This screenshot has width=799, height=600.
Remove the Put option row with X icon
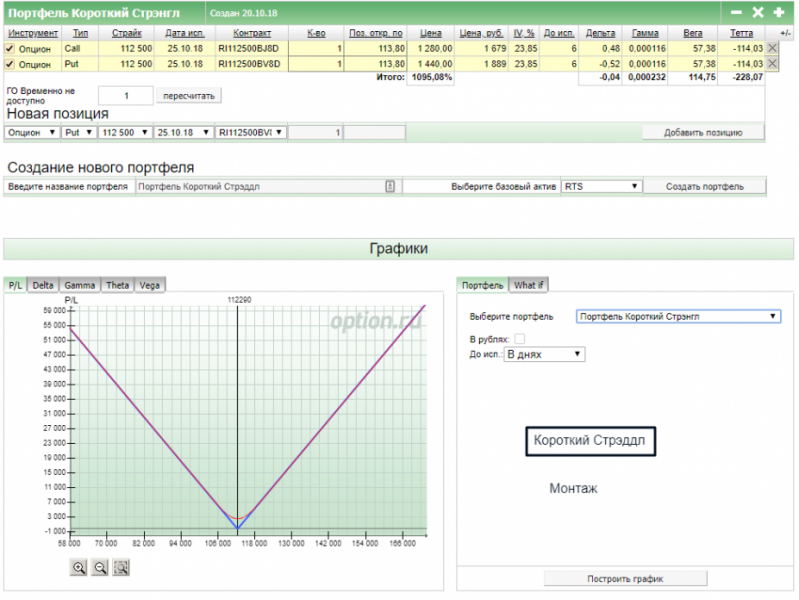click(x=773, y=64)
